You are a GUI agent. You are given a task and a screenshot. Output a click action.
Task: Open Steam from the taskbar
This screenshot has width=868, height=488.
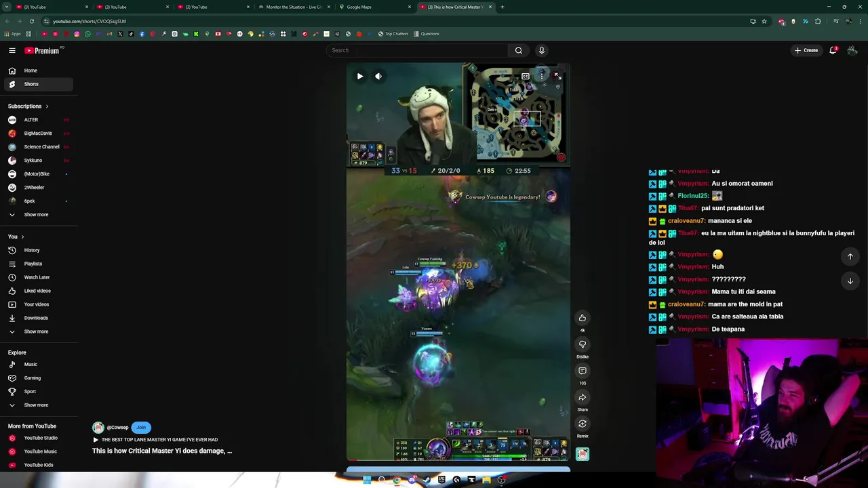click(x=427, y=480)
